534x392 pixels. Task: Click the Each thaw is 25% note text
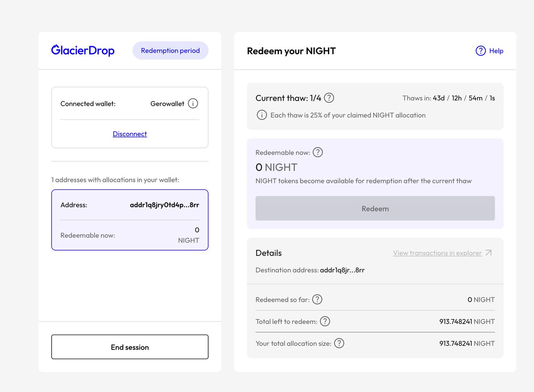tap(348, 115)
